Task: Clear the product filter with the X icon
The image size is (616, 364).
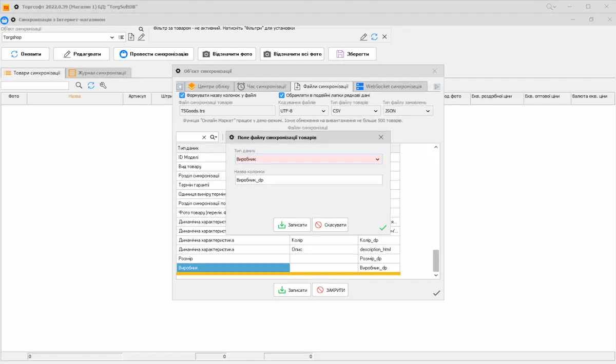Action: point(384,37)
